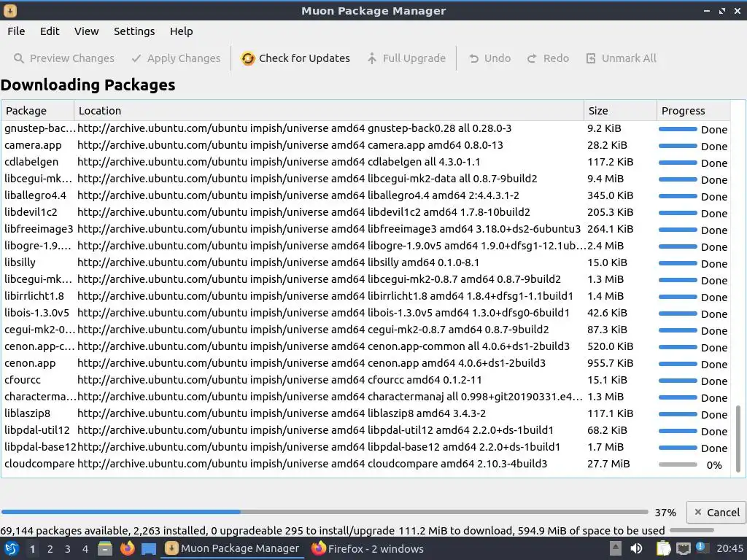Viewport: 747px width, 560px height.
Task: Select the liballegro4.4 package name
Action: click(35, 195)
